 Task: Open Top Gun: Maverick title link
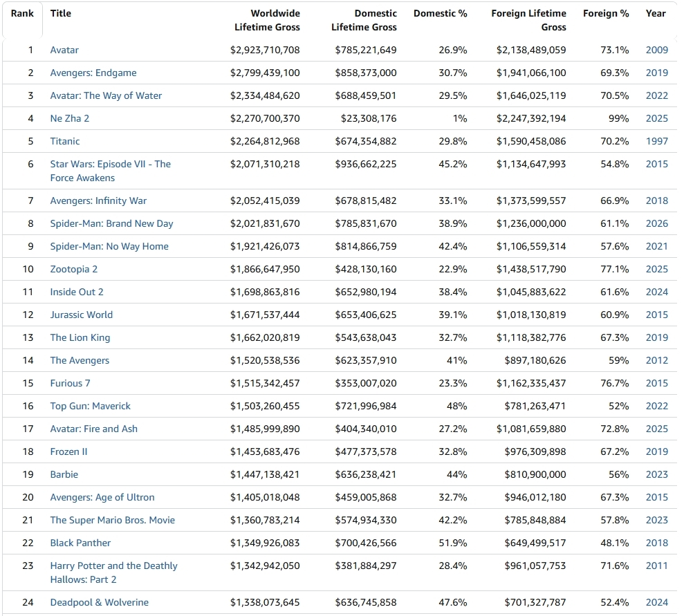point(90,407)
